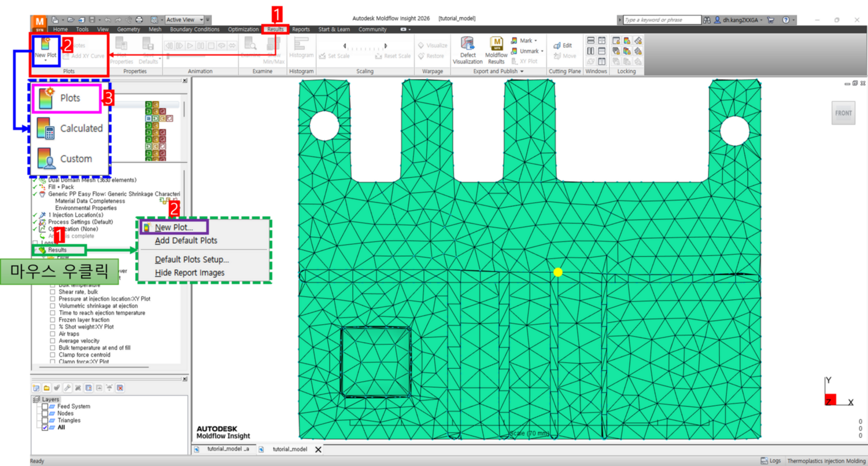
Task: Click the Delete Layer red X icon
Action: (120, 388)
